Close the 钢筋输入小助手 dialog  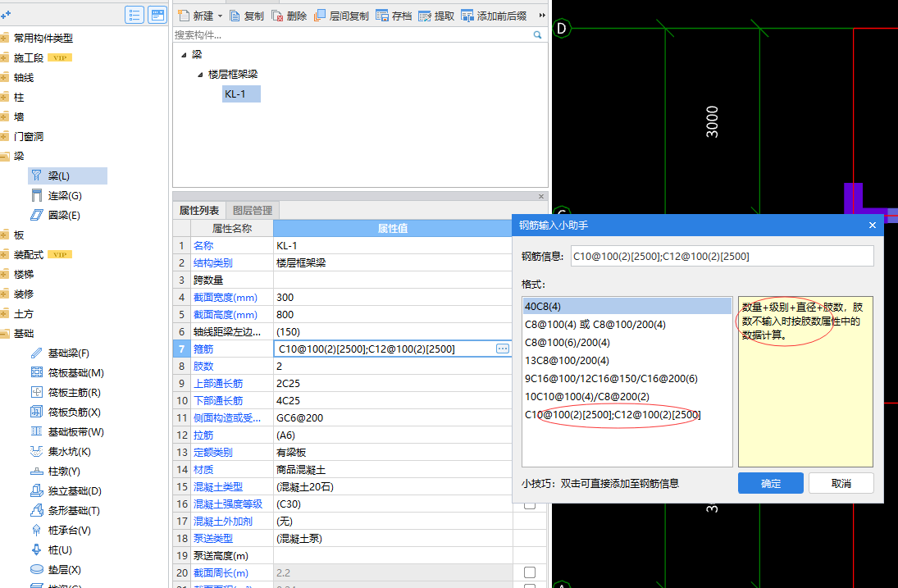[873, 225]
